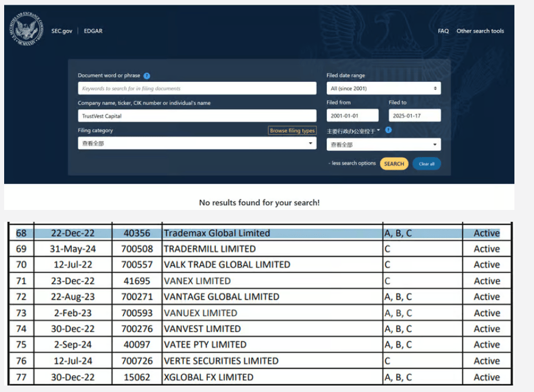Click row number 68
This screenshot has width=534, height=392.
[21, 233]
